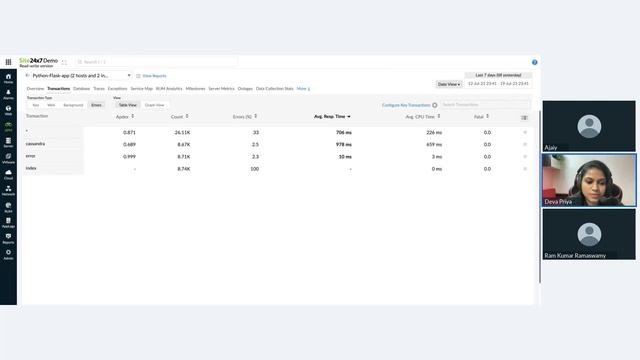Open the Data View dropdown
640x360 pixels.
pyautogui.click(x=449, y=84)
